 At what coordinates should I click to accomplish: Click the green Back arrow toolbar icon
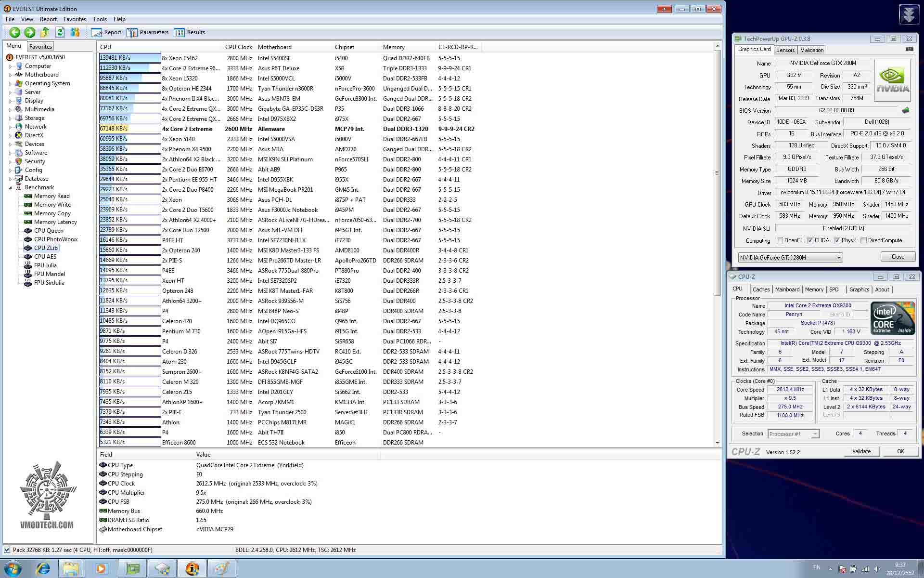coord(14,32)
